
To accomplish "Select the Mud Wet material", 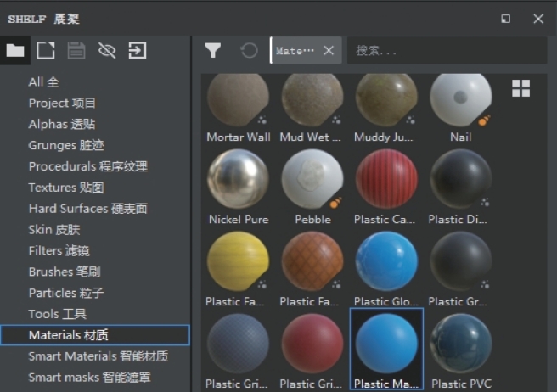I will point(312,109).
